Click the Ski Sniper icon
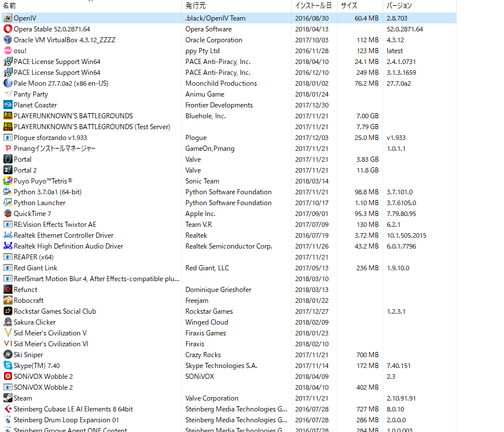 (x=7, y=355)
